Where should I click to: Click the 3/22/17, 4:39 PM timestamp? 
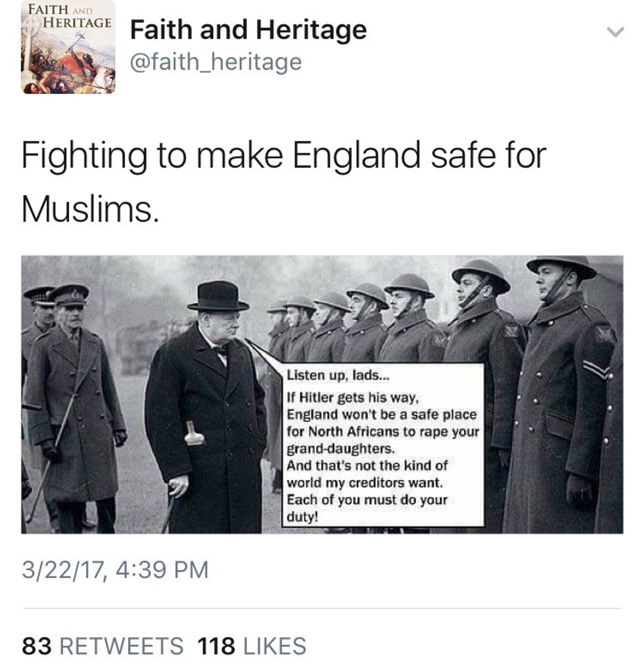click(x=115, y=570)
